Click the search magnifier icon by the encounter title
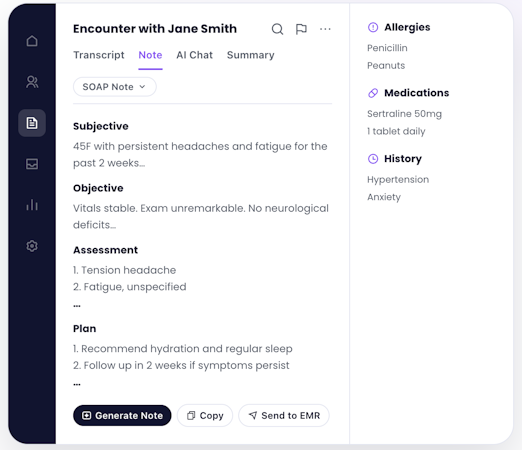The height and width of the screenshot is (450, 522). click(x=277, y=29)
